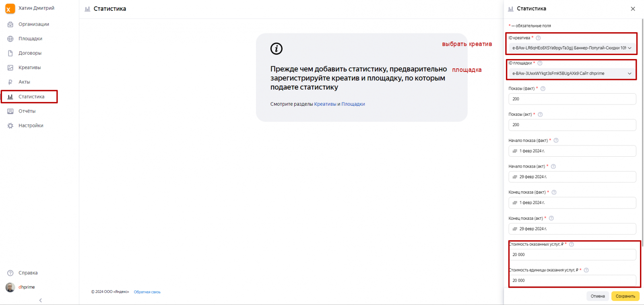Show help for Показы (акт)
The image size is (644, 305).
click(540, 115)
